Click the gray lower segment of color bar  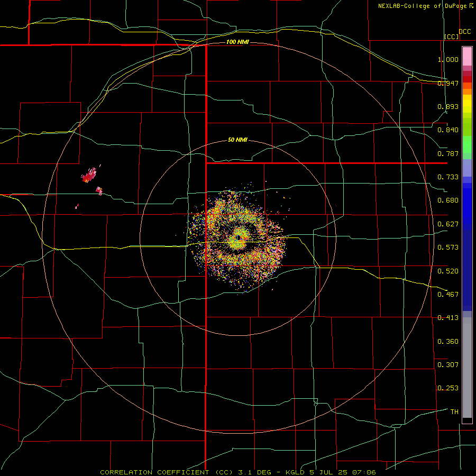pos(467,368)
